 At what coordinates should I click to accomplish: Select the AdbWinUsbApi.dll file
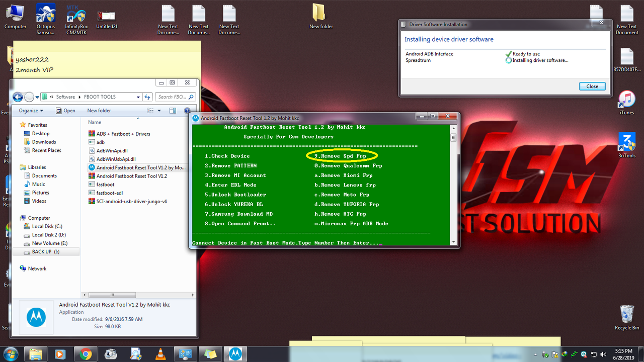(116, 159)
